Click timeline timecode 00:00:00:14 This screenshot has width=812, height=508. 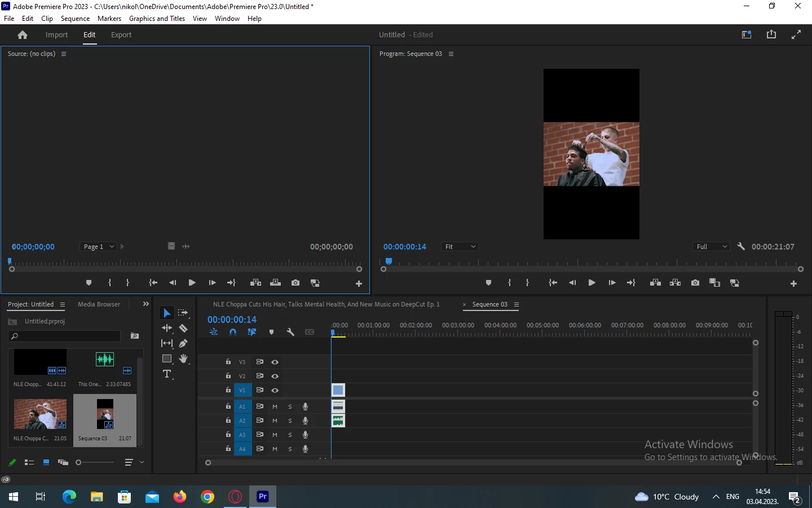232,319
